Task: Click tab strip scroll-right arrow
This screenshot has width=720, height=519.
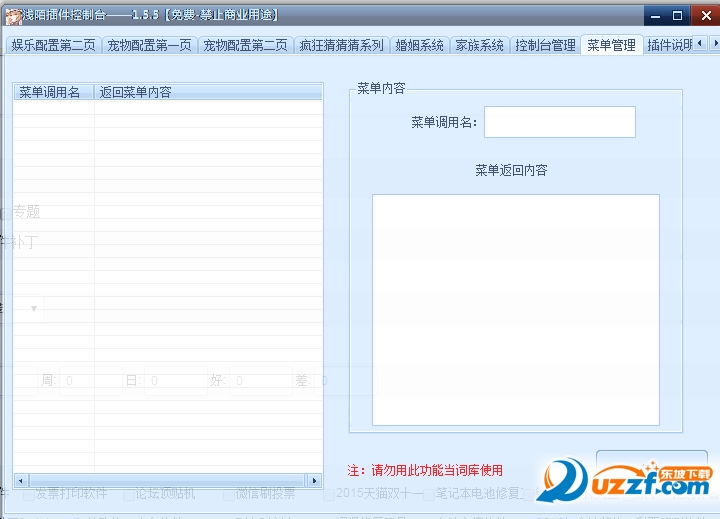Action: click(x=714, y=43)
